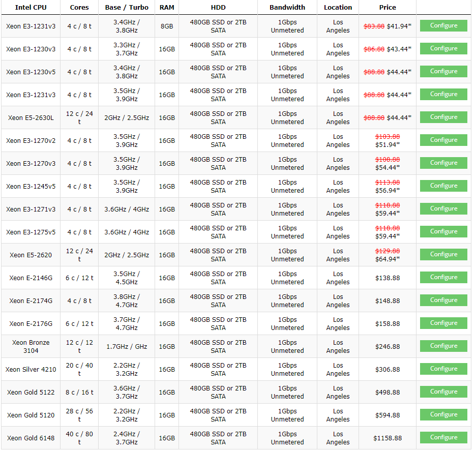Click the 8 c / 16 t cores cell

[x=79, y=393]
